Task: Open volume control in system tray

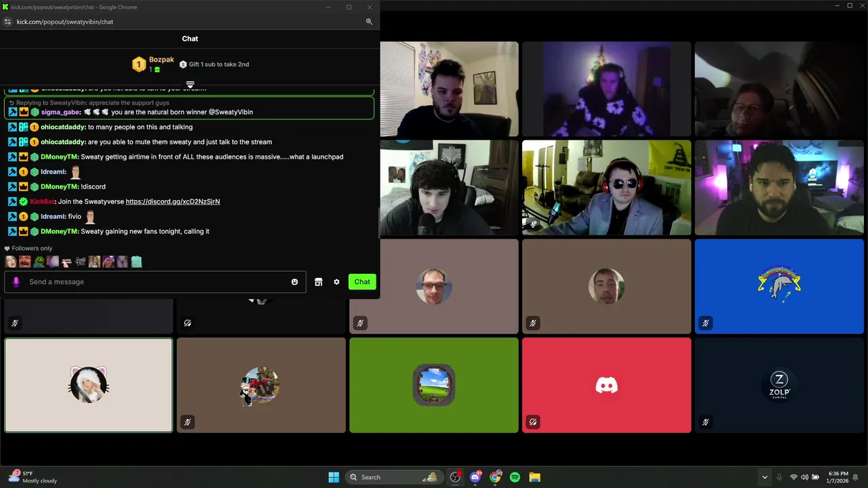Action: click(x=804, y=477)
